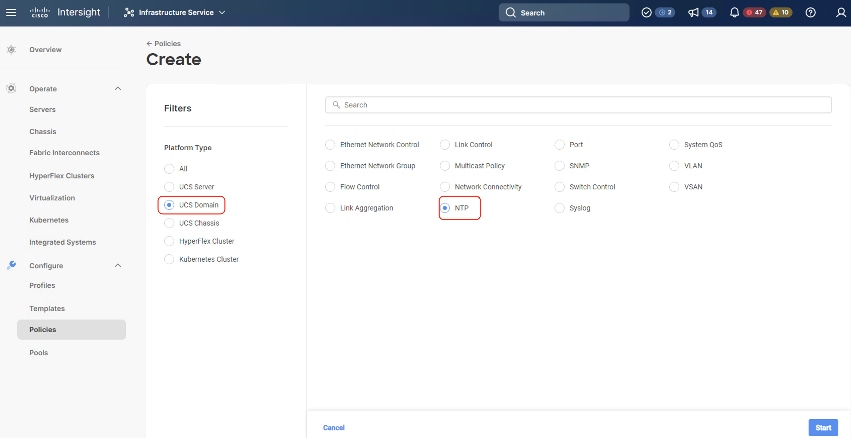851x438 pixels.
Task: Select the SNMP policy radio
Action: (560, 166)
